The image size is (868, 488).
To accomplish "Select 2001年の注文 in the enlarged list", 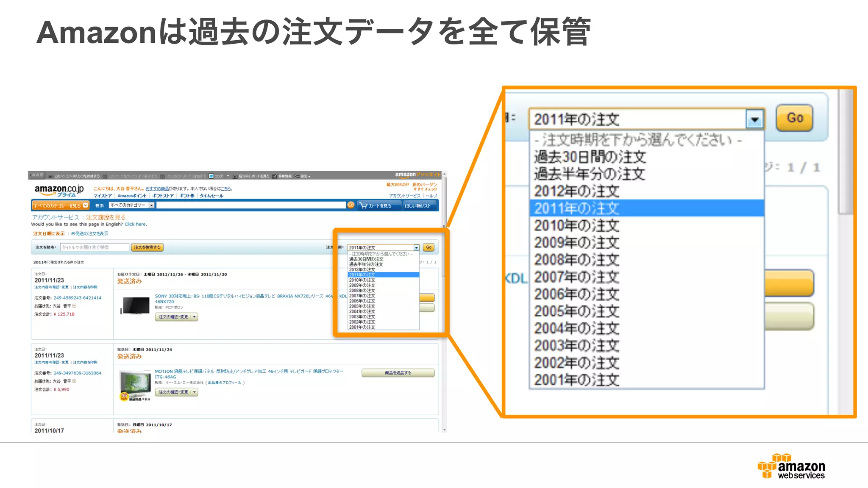I will tap(646, 380).
